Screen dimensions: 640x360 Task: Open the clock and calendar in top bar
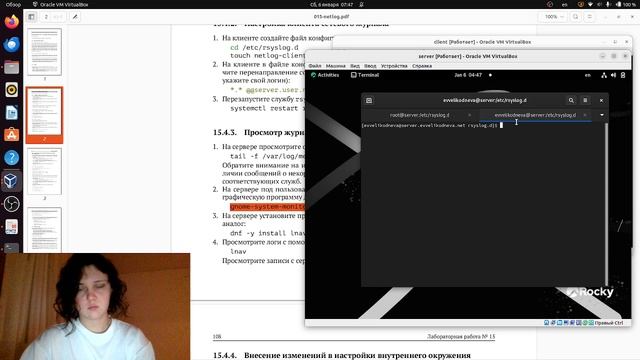[x=331, y=4]
